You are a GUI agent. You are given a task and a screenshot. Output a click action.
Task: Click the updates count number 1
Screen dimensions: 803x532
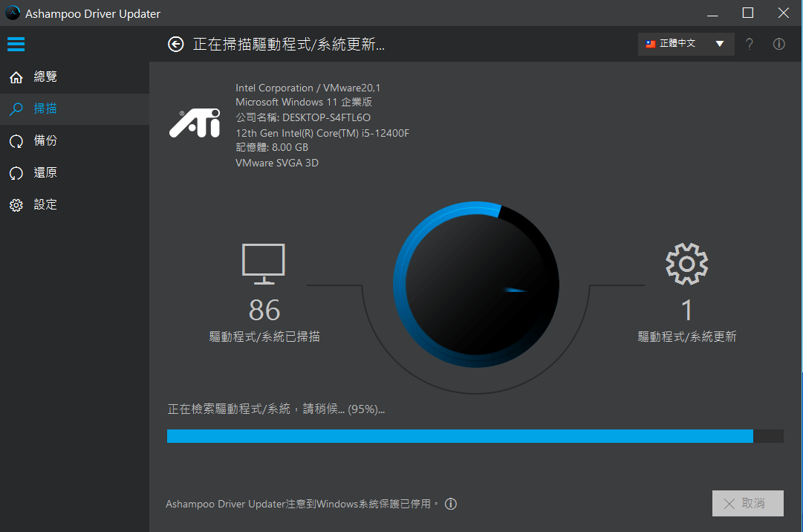[x=687, y=311]
